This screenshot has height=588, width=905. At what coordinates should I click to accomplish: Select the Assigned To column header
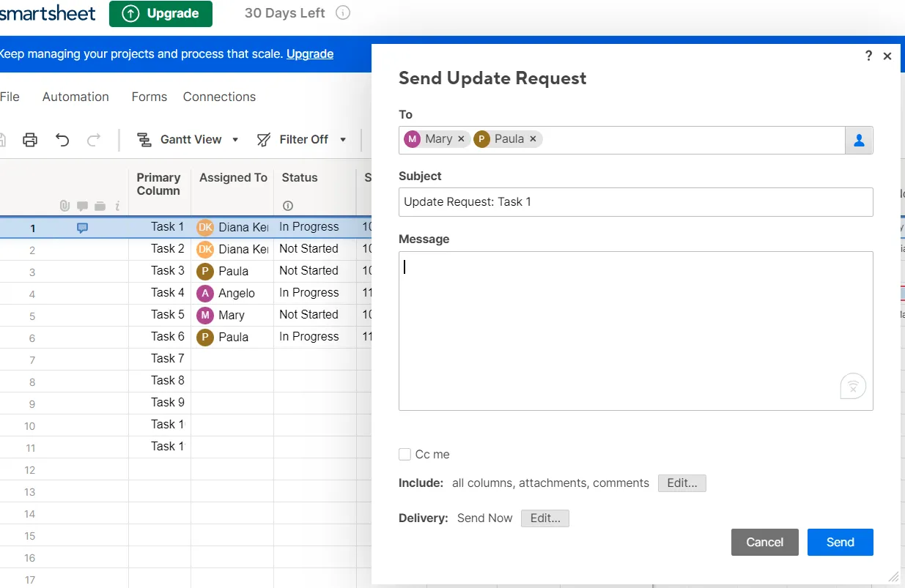click(233, 178)
